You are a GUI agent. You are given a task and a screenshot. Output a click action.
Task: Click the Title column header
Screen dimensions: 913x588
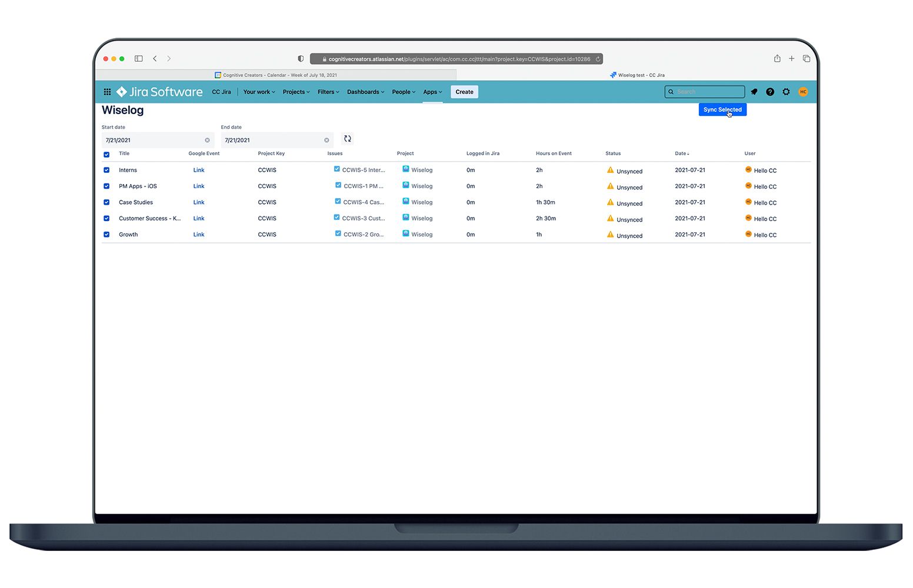[124, 153]
